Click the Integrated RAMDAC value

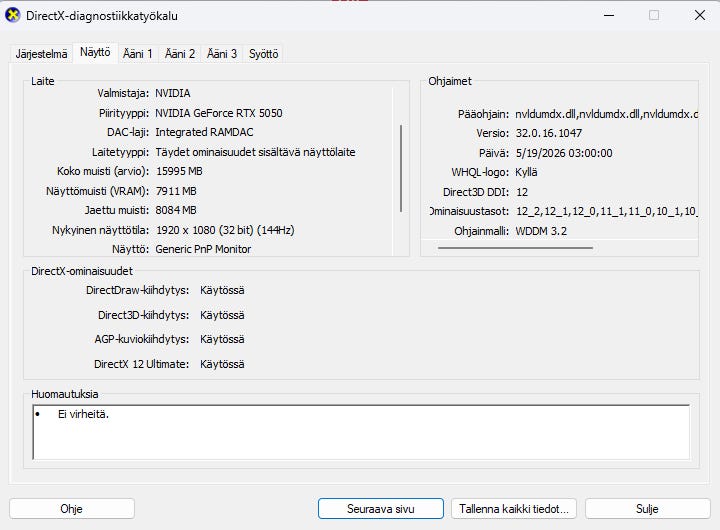[x=204, y=132]
